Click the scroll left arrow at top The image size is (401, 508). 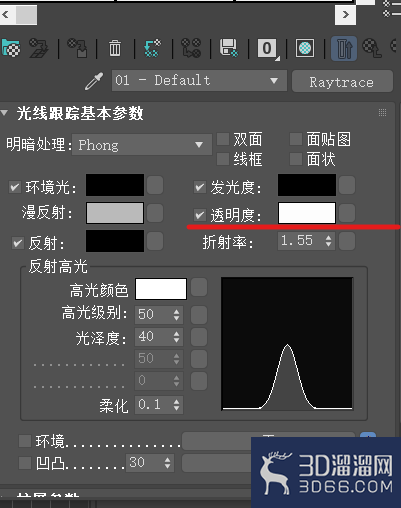tap(6, 15)
